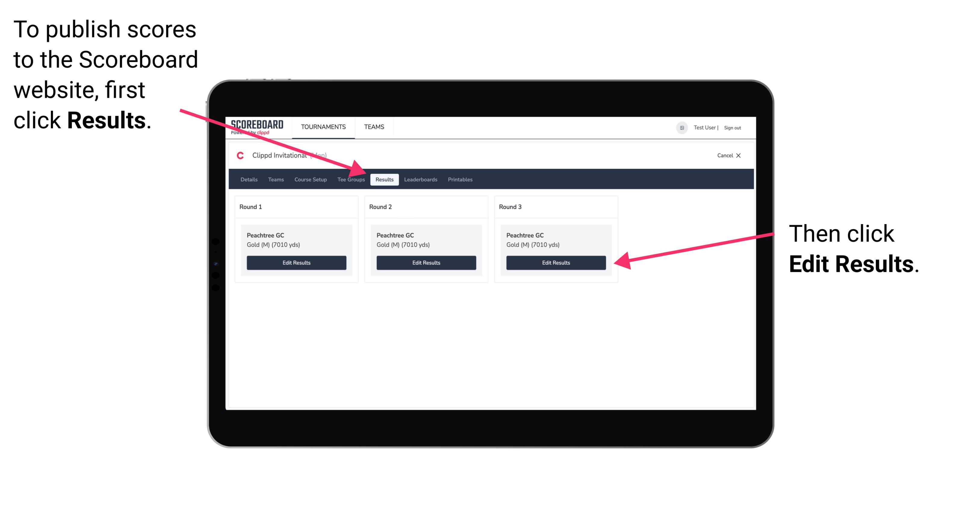Click the Clippd 'C' brand icon

240,156
